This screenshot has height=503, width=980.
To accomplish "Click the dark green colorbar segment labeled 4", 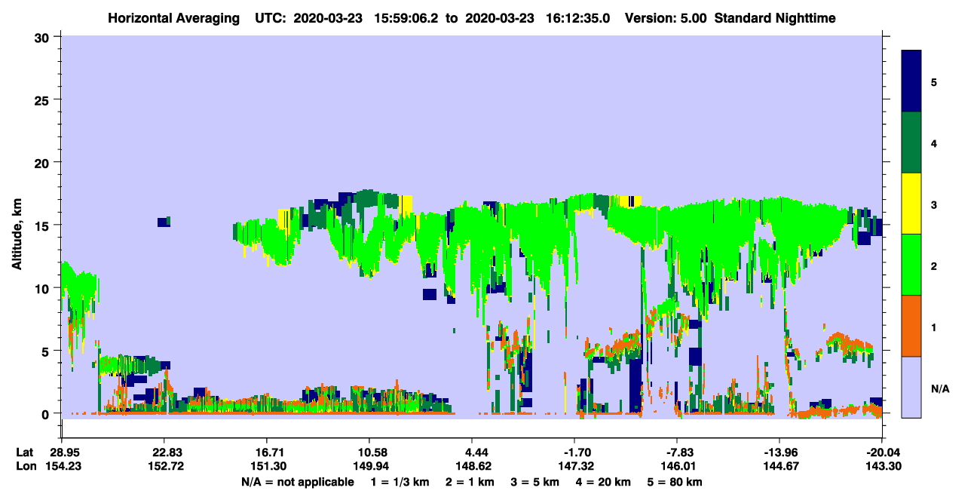I will click(911, 143).
